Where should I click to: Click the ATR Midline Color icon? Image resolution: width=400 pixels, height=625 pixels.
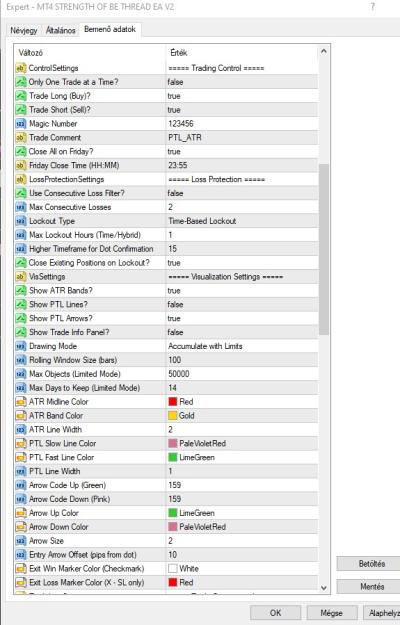(21, 402)
